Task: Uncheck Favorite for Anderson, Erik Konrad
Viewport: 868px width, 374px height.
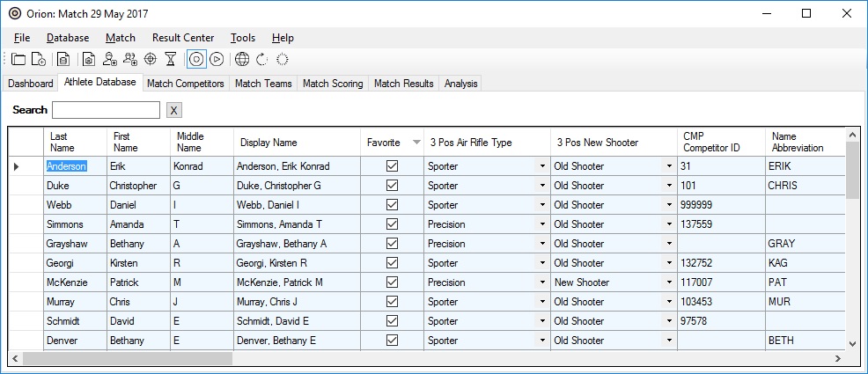Action: [392, 166]
